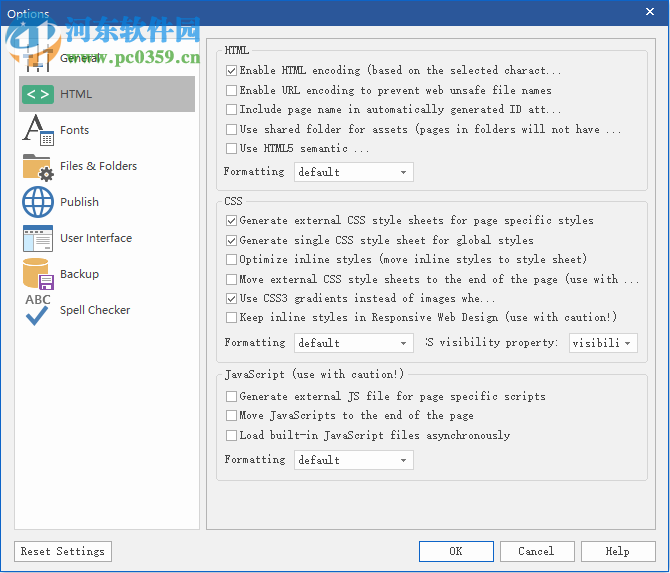The image size is (670, 573).
Task: Select the HTML angle-brackets icon
Action: (38, 94)
